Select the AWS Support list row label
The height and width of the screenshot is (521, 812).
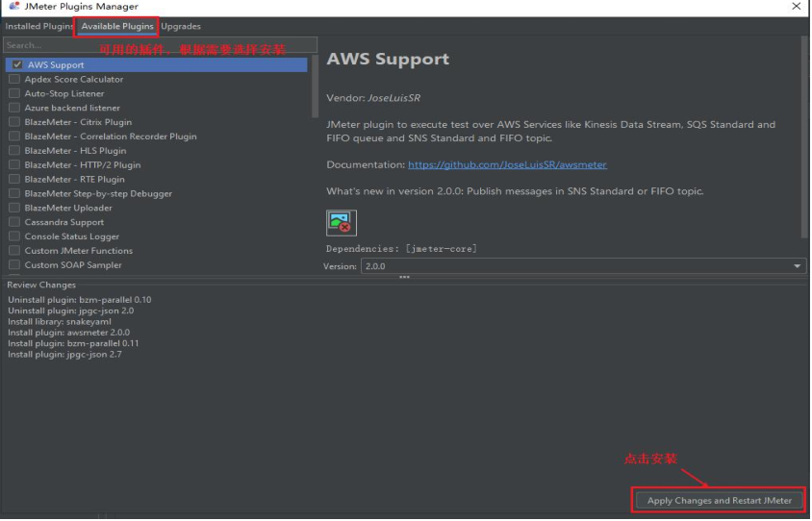56,64
